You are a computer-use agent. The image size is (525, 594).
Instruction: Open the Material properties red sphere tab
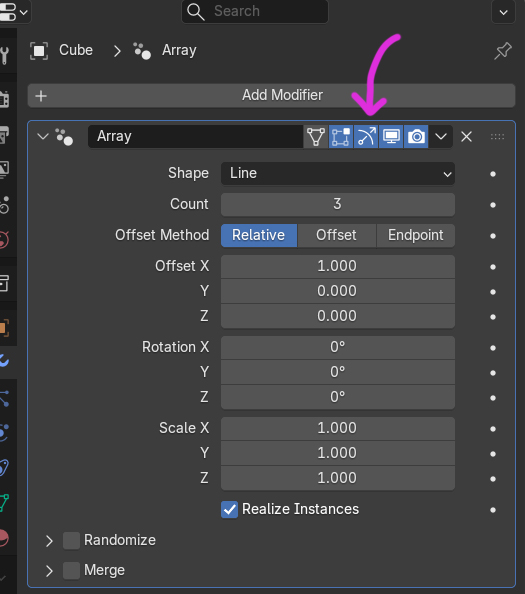[5, 538]
